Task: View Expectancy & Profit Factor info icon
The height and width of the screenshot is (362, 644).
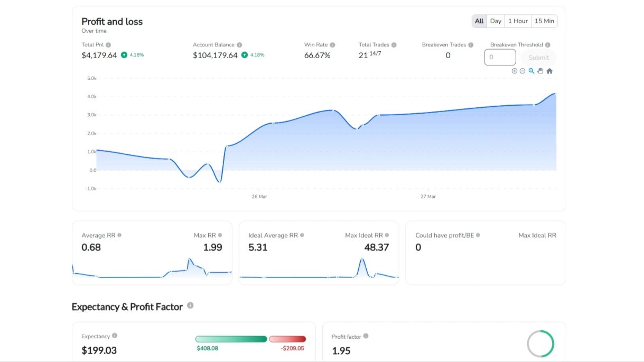Action: pos(190,305)
